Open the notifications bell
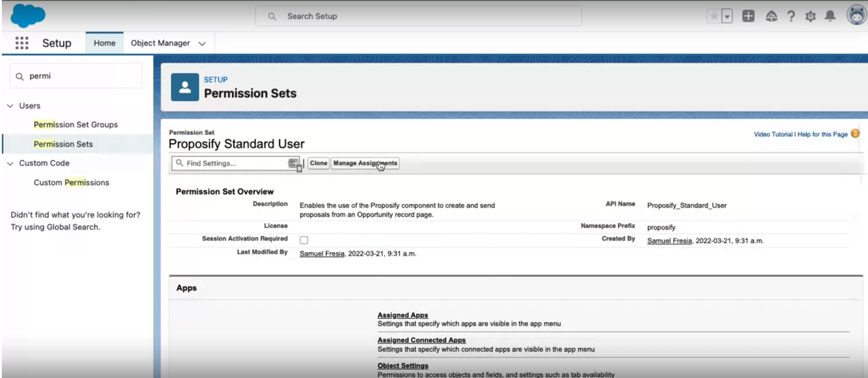Screen dimensions: 868x378 click(x=830, y=16)
